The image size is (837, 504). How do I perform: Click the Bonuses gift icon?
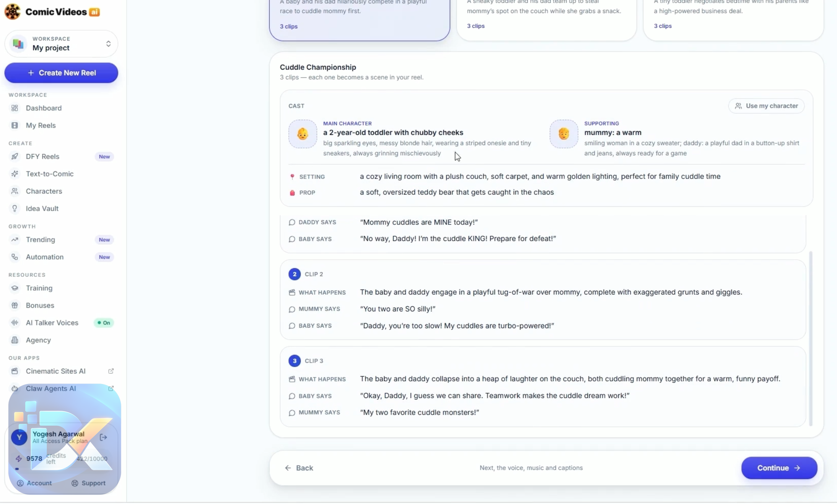point(15,305)
